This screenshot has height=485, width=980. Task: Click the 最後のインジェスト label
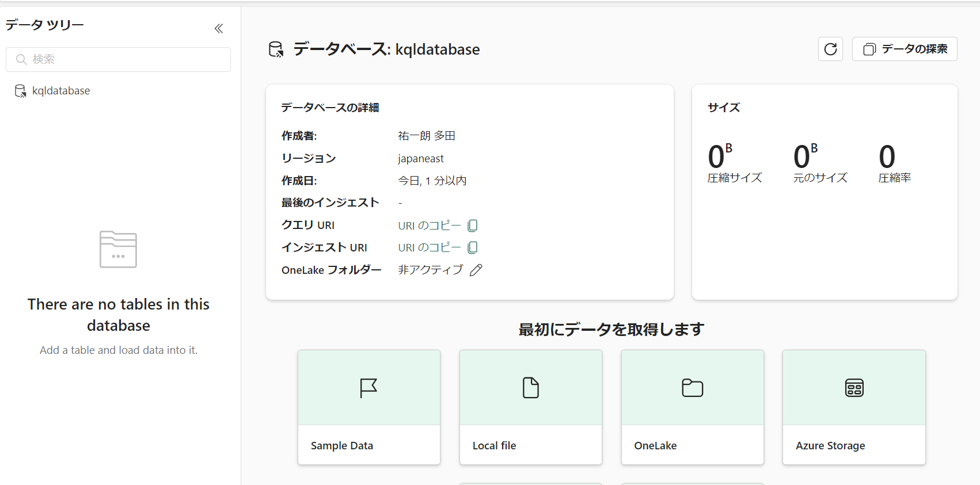(330, 203)
